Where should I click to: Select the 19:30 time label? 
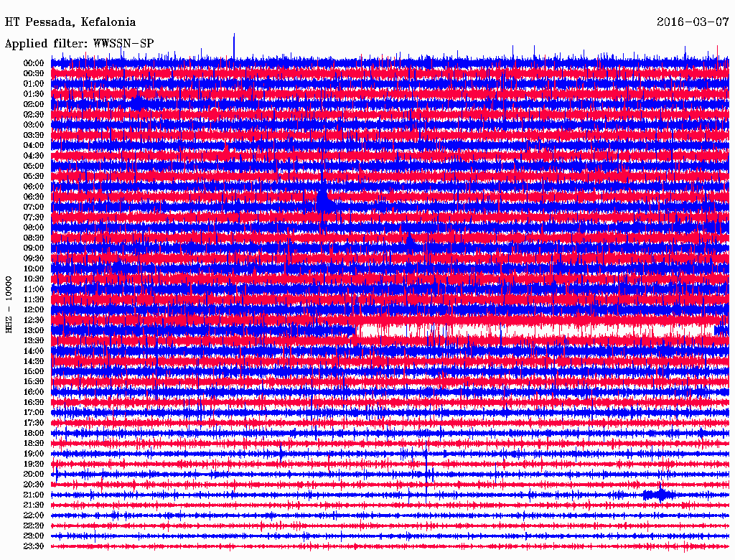[34, 465]
